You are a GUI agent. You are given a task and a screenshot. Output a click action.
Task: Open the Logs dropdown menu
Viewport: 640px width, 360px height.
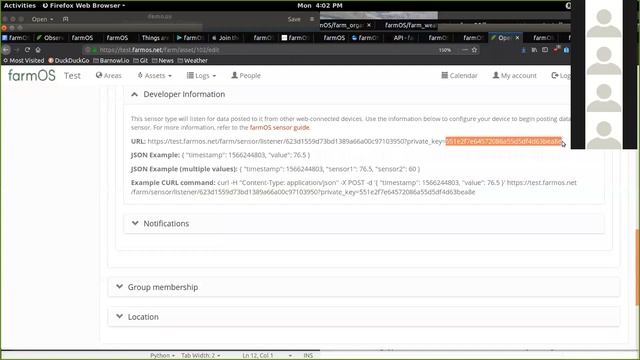201,76
